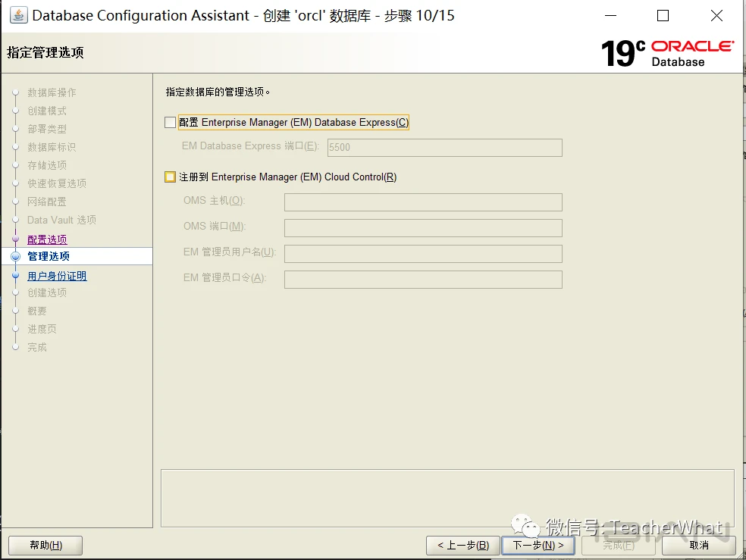The width and height of the screenshot is (746, 560).
Task: Click the OMS 主机 input field
Action: pyautogui.click(x=424, y=202)
